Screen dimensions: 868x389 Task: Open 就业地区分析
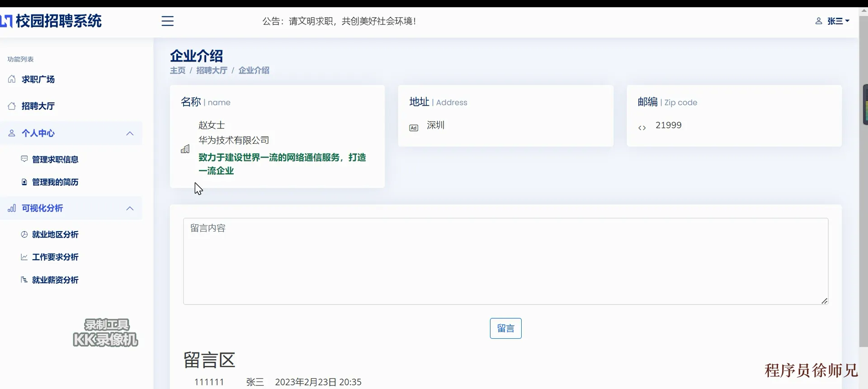click(x=55, y=235)
